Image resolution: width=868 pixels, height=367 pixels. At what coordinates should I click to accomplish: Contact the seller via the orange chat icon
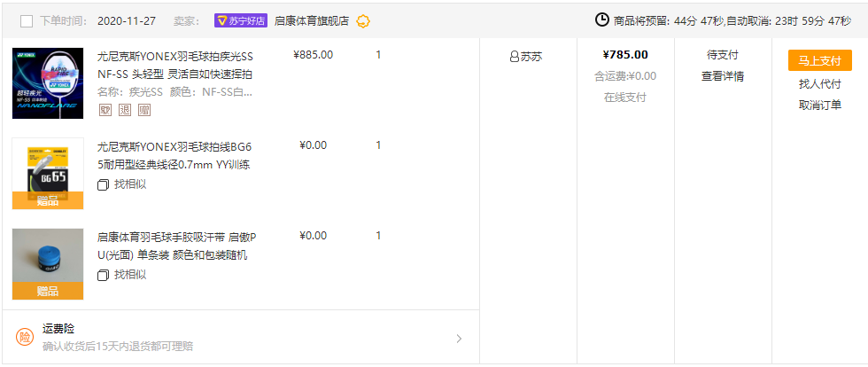click(363, 21)
